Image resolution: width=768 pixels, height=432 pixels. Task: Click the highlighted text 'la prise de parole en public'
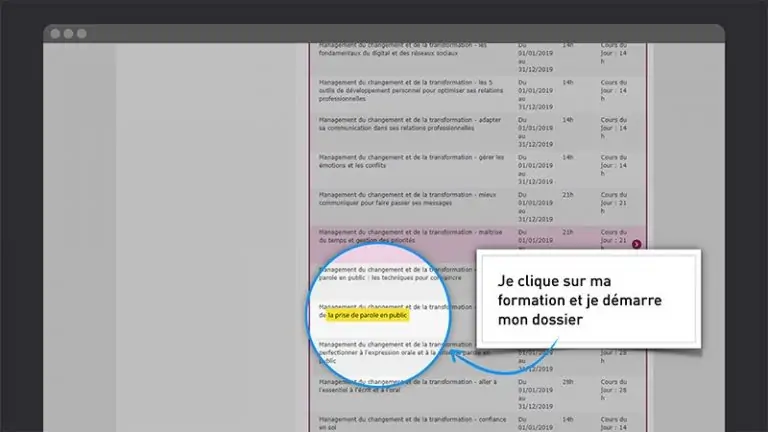[367, 315]
